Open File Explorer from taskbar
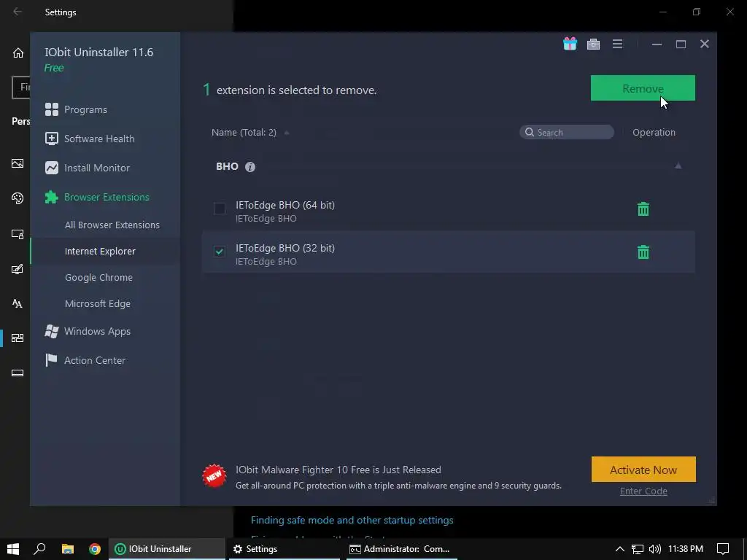The width and height of the screenshot is (747, 560). [68, 549]
